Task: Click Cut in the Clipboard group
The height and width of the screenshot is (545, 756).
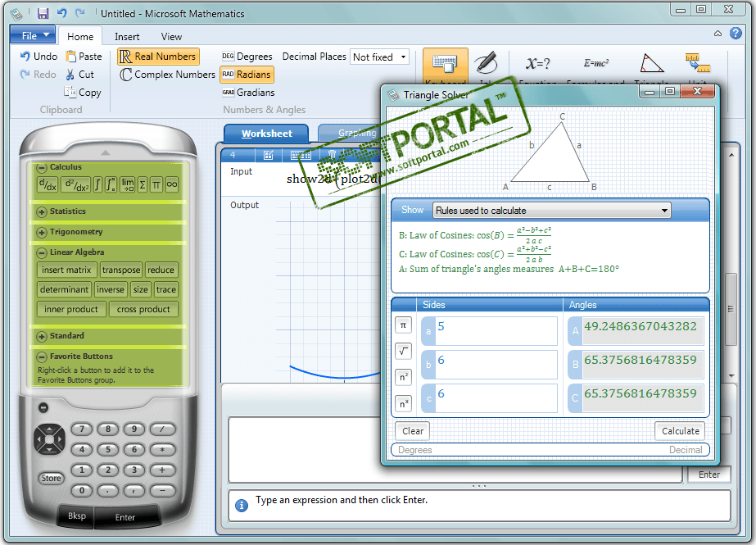Action: coord(79,75)
